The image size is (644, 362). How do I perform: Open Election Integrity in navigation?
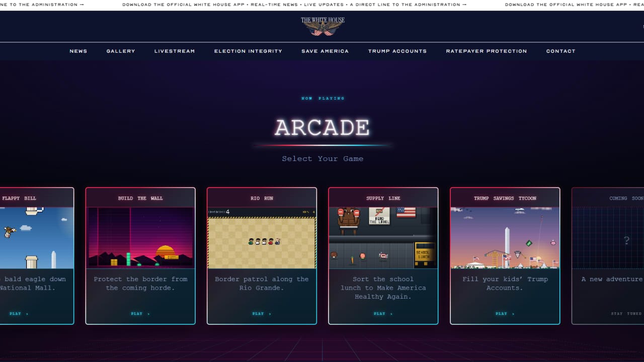tap(248, 51)
